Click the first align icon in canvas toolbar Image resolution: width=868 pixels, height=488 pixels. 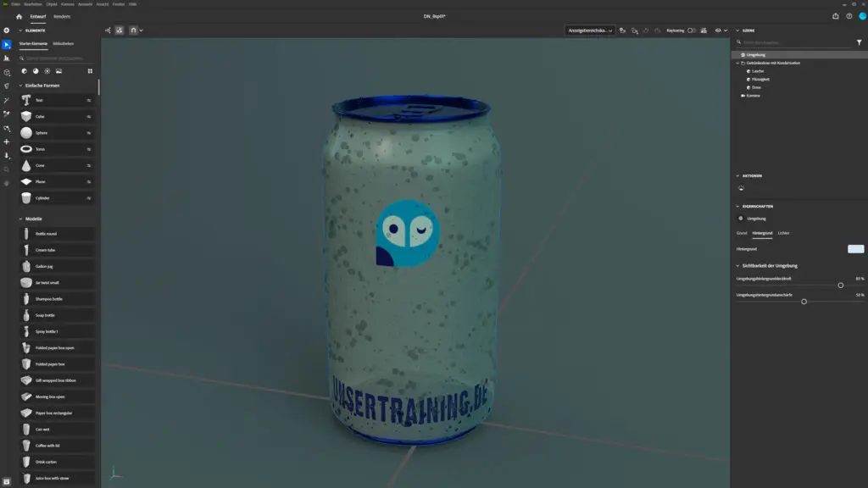tap(108, 30)
